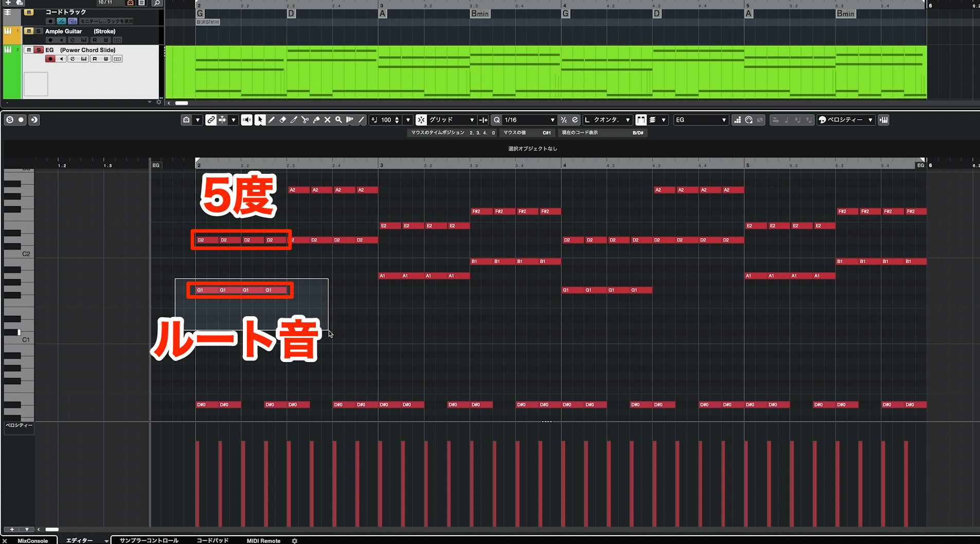Viewport: 980px width, 544px height.
Task: Switch to the MixConsole tab
Action: click(32, 540)
